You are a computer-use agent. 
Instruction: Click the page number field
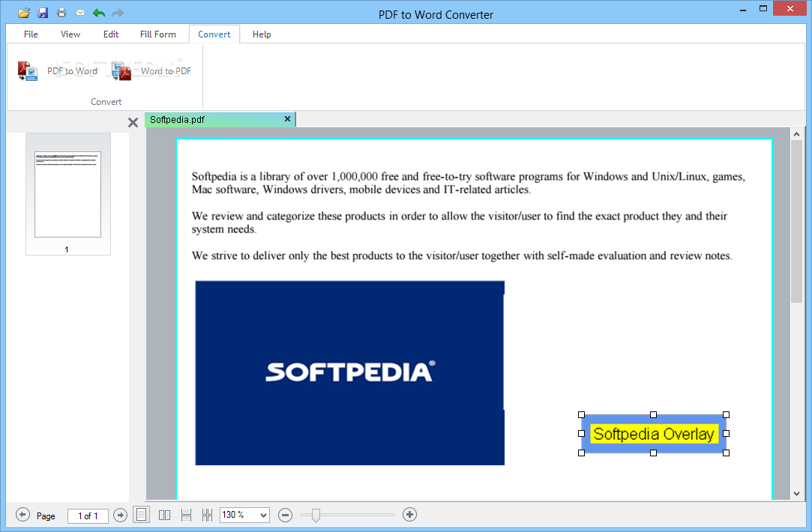pyautogui.click(x=88, y=516)
